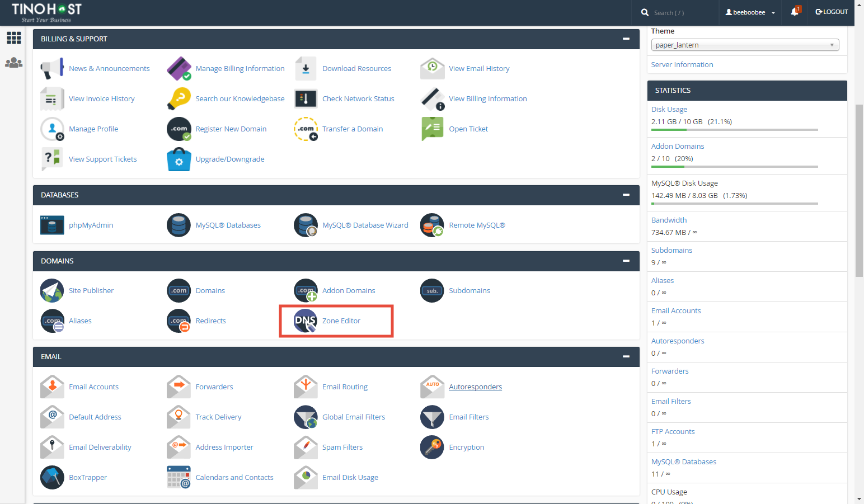This screenshot has width=864, height=504.
Task: Open the Redirects link
Action: (210, 321)
